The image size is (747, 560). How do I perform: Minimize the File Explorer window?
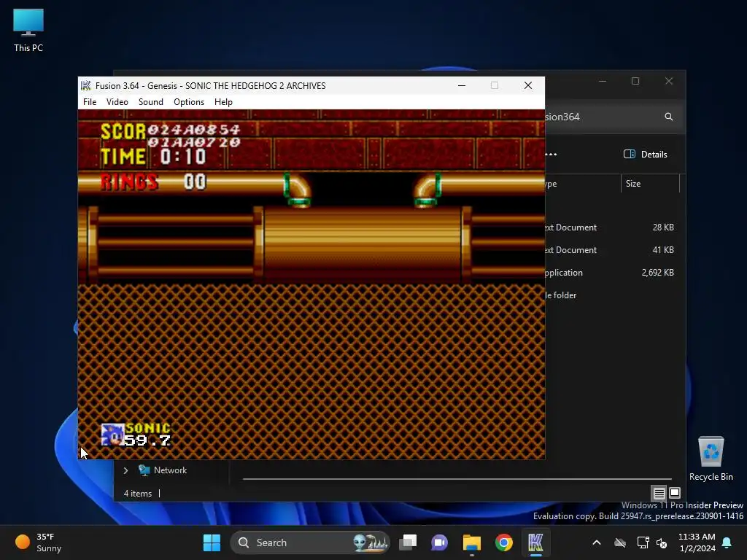(603, 82)
